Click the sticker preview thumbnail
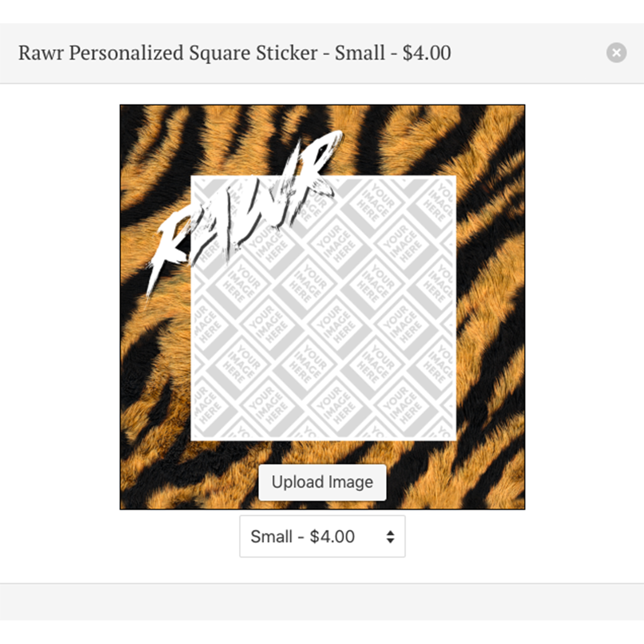The width and height of the screenshot is (644, 644). point(323,307)
